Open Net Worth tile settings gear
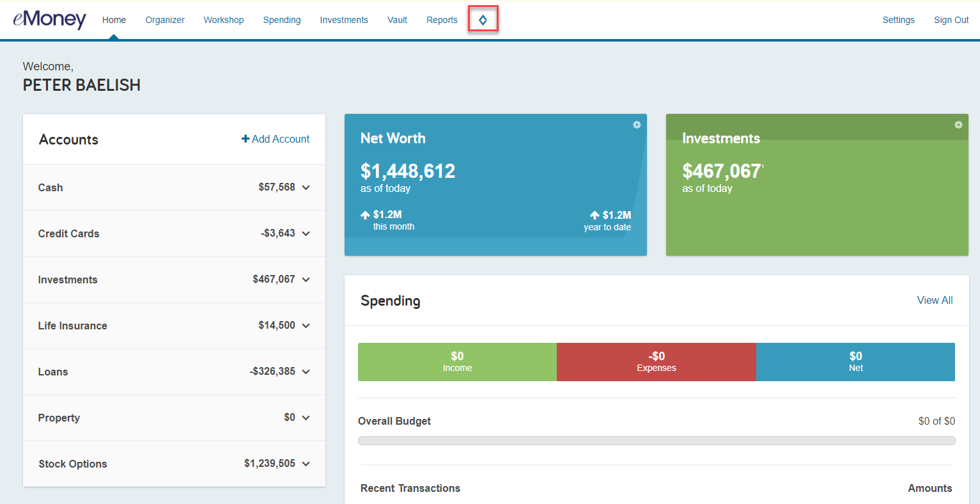 pos(637,125)
